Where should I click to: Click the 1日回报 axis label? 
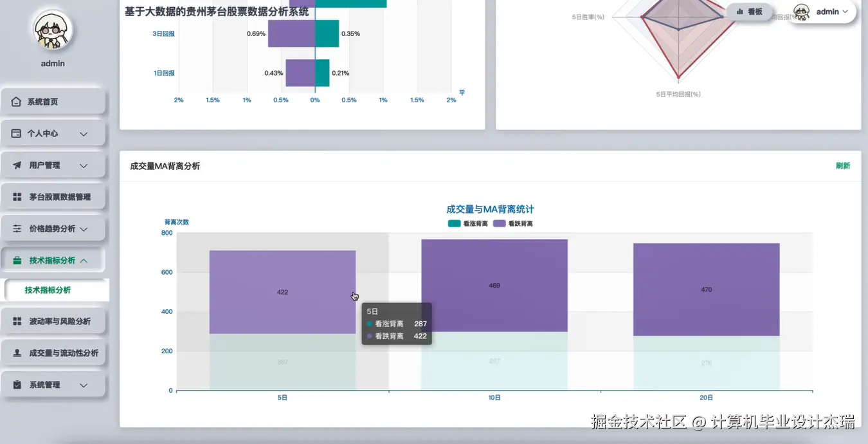pos(163,73)
